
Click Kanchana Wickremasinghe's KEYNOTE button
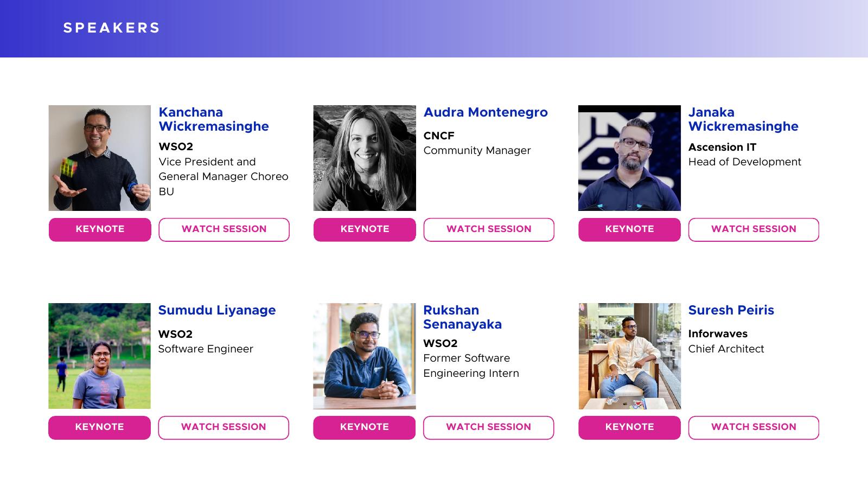100,229
